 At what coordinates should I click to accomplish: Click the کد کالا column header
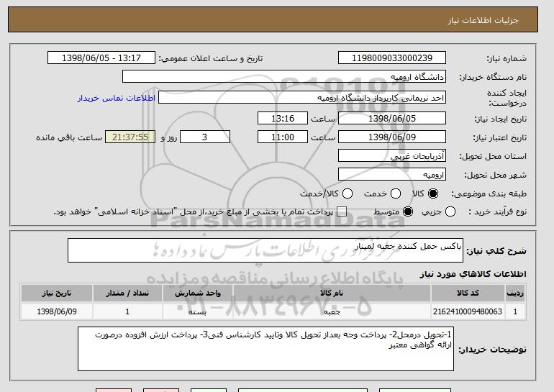point(468,293)
